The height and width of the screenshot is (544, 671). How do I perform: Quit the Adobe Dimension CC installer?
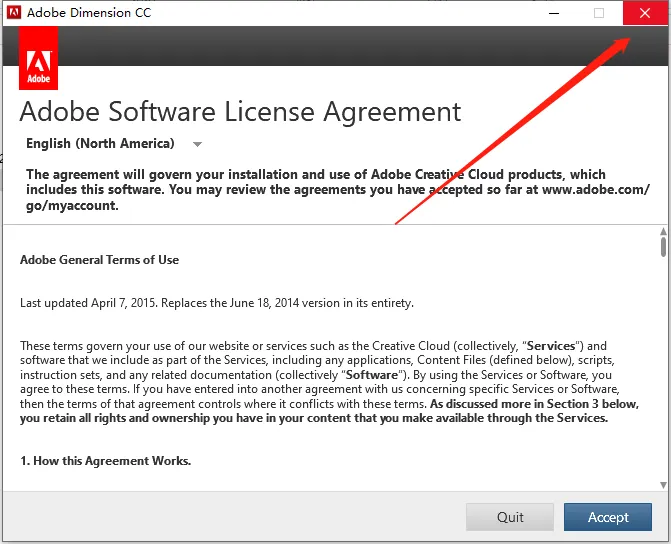tap(510, 517)
